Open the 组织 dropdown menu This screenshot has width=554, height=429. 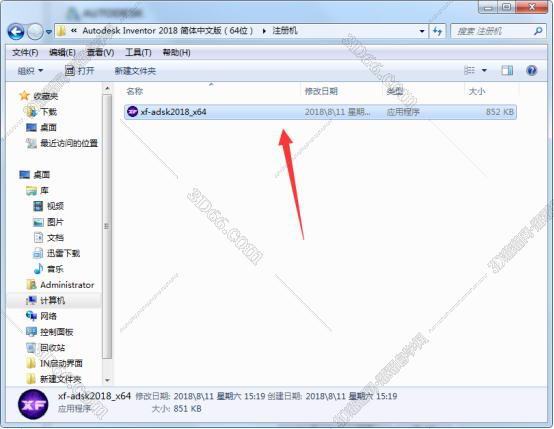[x=30, y=71]
